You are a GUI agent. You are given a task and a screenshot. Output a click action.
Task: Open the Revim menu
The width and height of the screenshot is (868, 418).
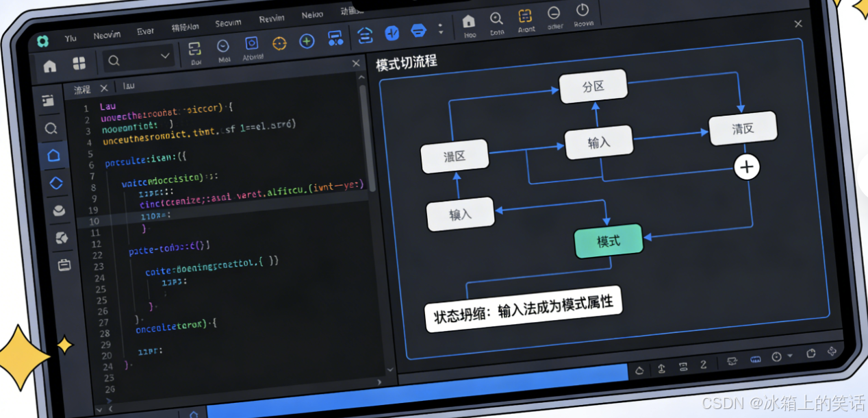click(x=272, y=19)
